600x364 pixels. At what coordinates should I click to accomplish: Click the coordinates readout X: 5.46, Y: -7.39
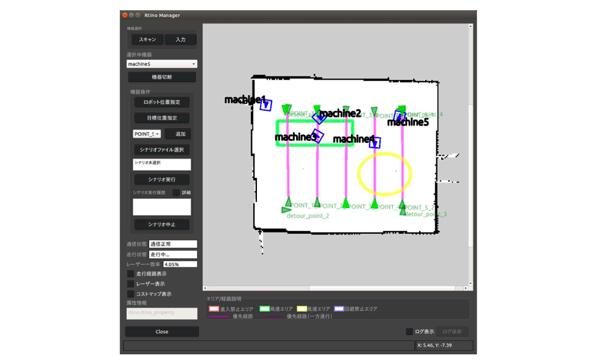[x=444, y=345]
